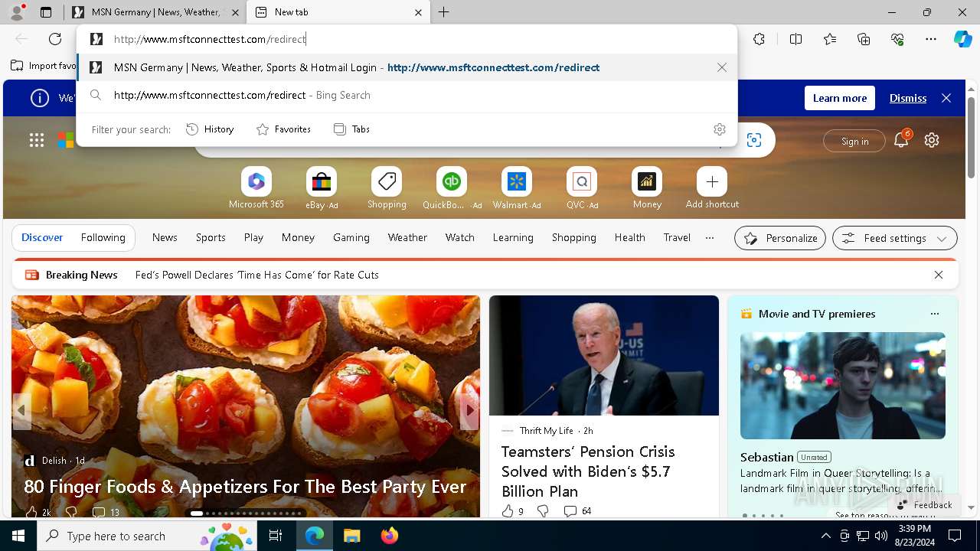Image resolution: width=980 pixels, height=551 pixels.
Task: Launch Firefox from taskbar
Action: coord(389,536)
